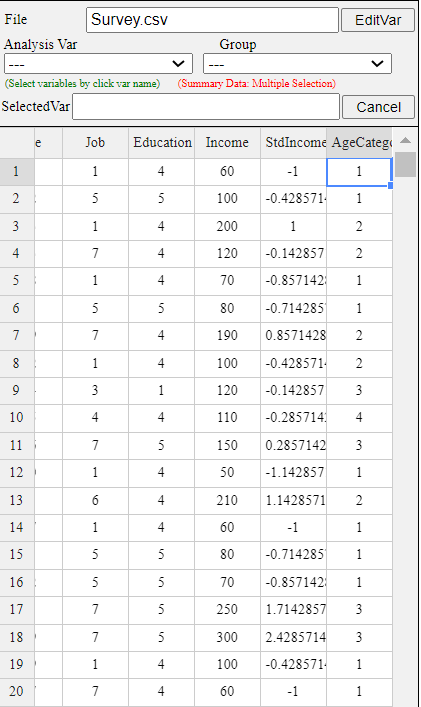Click the scrollbar up arrow
Image resolution: width=421 pixels, height=707 pixels.
point(405,140)
